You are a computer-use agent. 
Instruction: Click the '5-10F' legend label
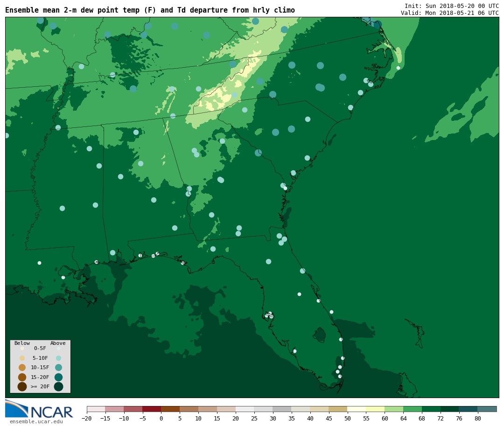click(40, 358)
